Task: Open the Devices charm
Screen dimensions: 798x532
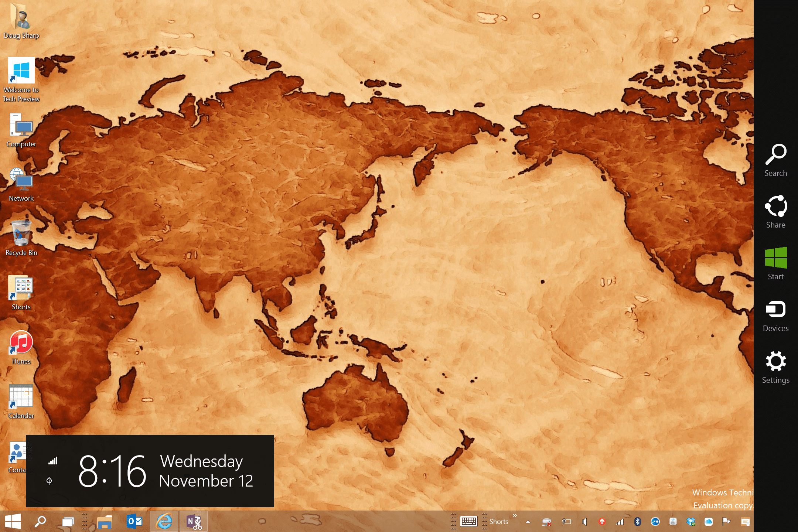Action: (775, 316)
